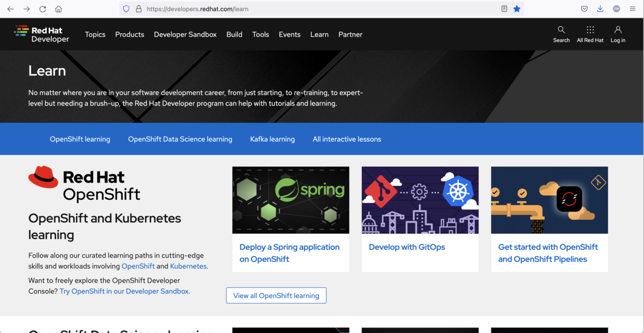The image size is (644, 333).
Task: Click the View all OpenShift learning button
Action: click(x=276, y=295)
